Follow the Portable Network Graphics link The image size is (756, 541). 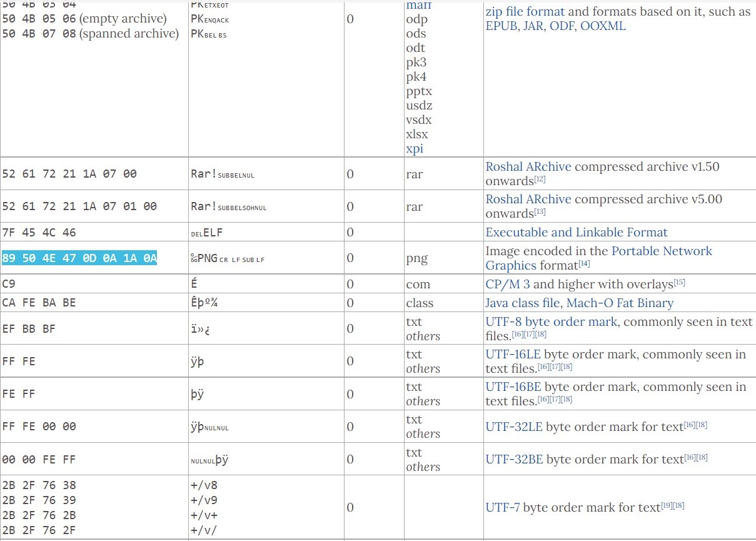pos(661,251)
